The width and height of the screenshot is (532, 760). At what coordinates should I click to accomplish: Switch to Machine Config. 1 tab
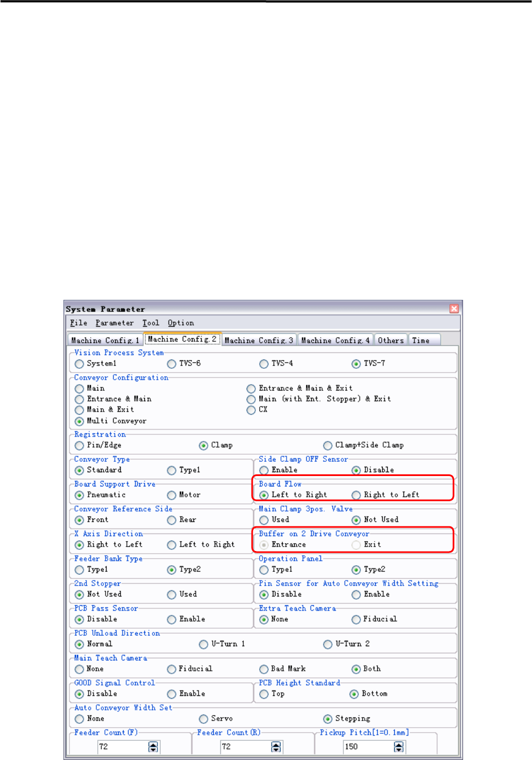coord(105,340)
